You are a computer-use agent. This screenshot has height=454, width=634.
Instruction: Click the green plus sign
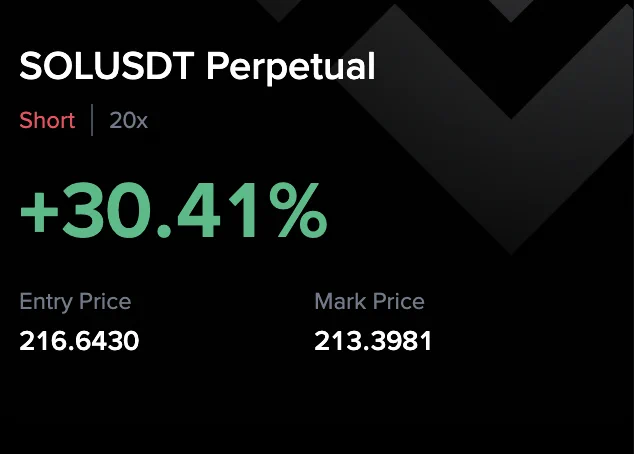[x=39, y=212]
